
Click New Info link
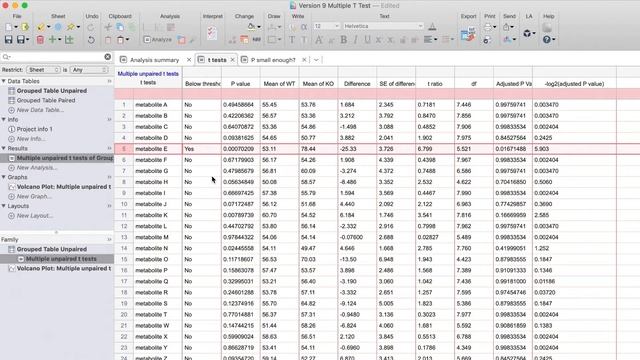(31, 139)
